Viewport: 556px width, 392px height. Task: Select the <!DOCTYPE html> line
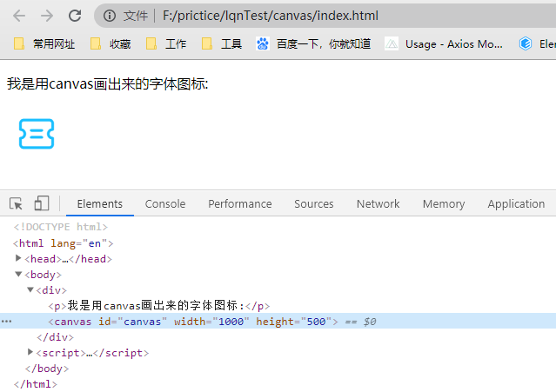(x=61, y=227)
